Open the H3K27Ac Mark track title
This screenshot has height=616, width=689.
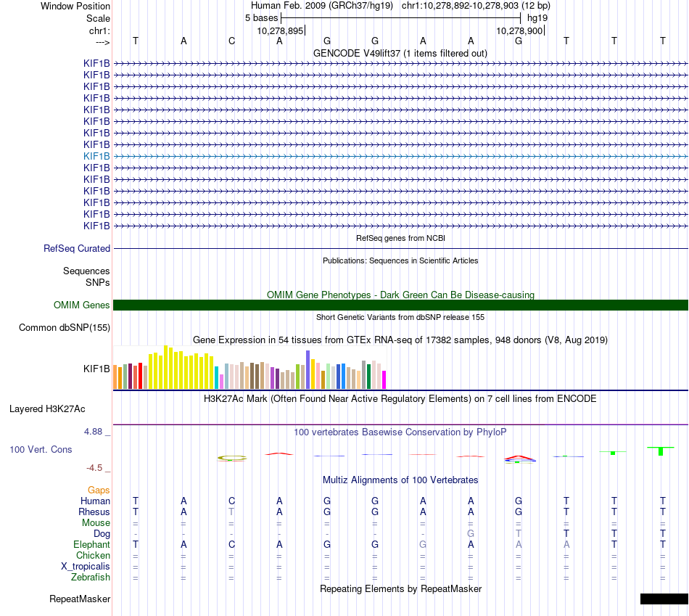click(x=400, y=399)
